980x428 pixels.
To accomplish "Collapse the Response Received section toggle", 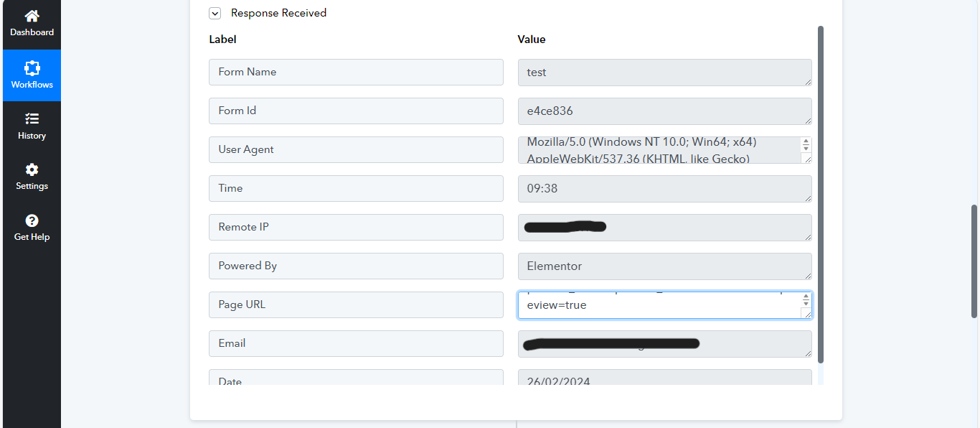I will [x=215, y=13].
